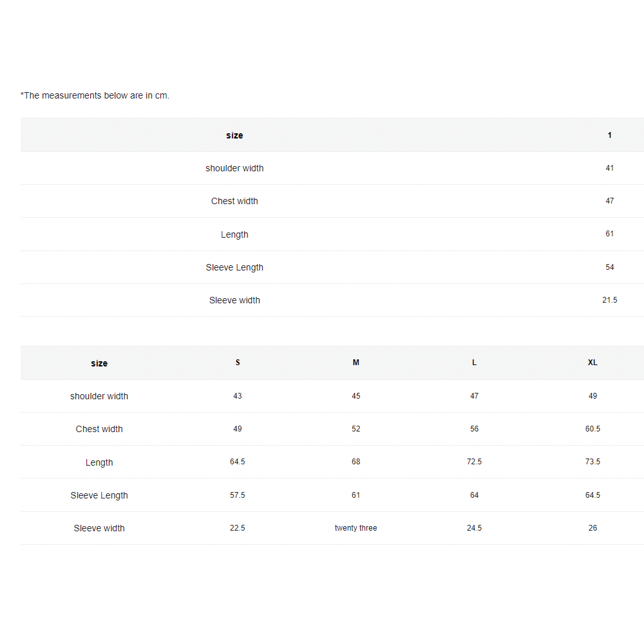Screen dimensions: 644x644
Task: Click the S size column header
Action: click(x=238, y=363)
